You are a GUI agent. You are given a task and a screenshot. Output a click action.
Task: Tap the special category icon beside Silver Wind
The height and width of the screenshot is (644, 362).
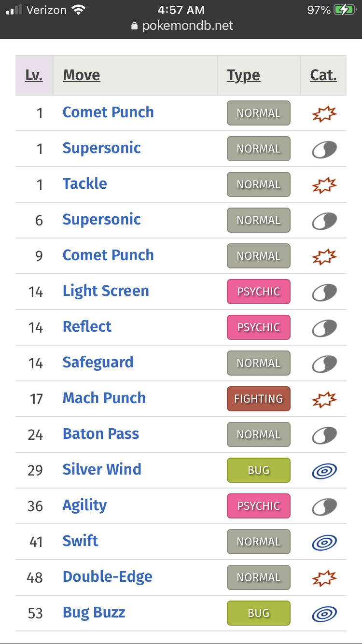coord(324,470)
